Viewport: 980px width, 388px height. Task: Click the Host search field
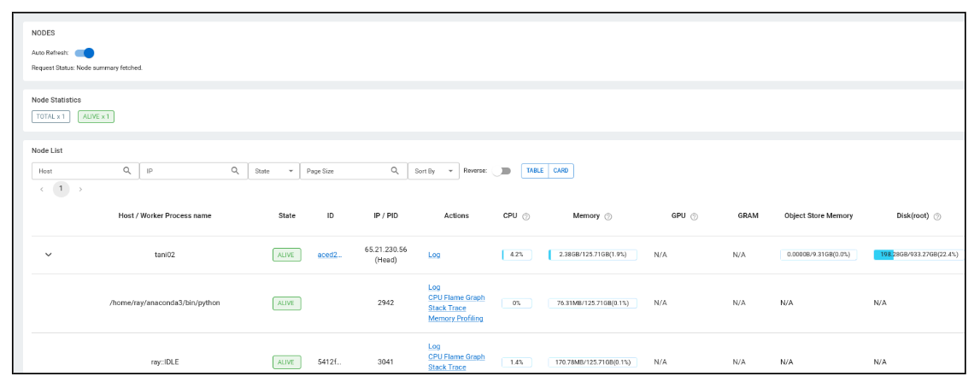pyautogui.click(x=85, y=171)
